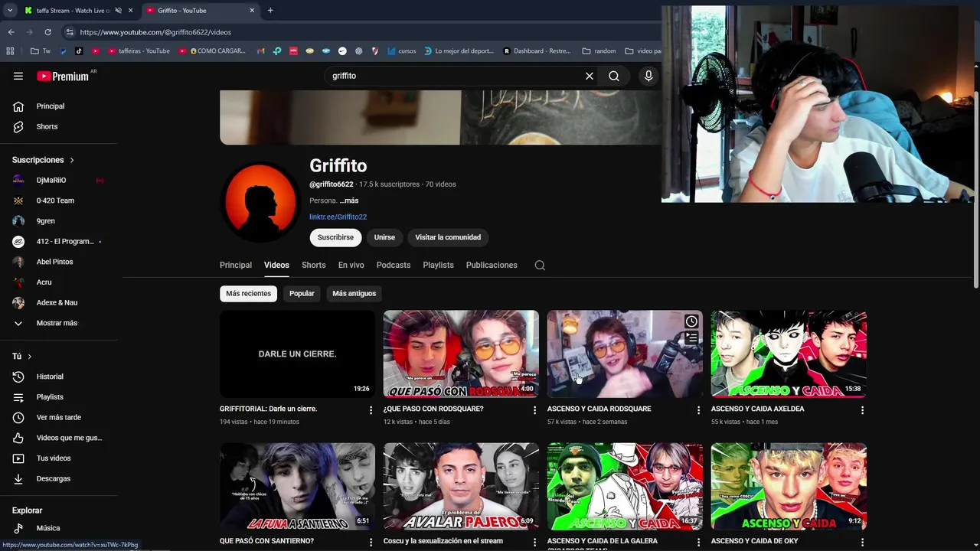Reload the page
Screen dimensions: 980x551
(x=47, y=32)
